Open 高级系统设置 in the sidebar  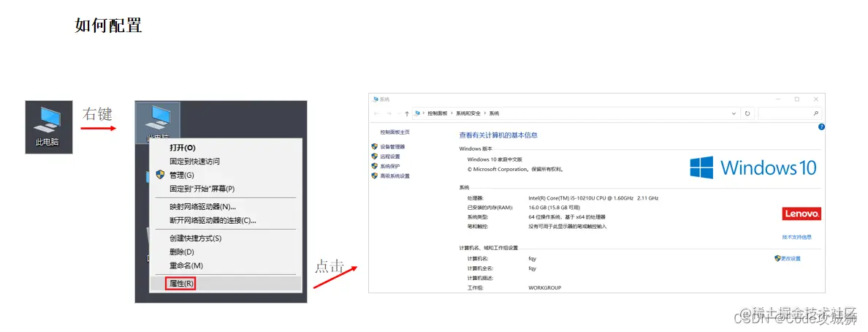tap(395, 176)
